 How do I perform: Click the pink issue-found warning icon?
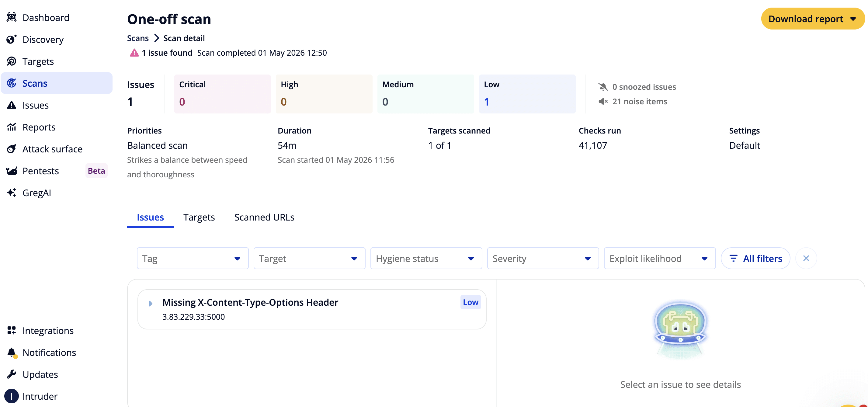[x=134, y=53]
